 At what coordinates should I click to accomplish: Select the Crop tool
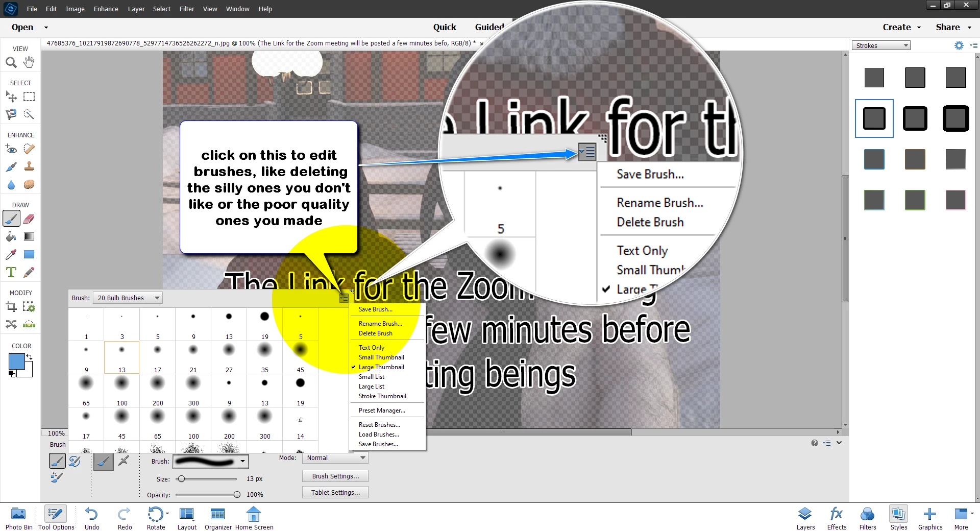(11, 307)
